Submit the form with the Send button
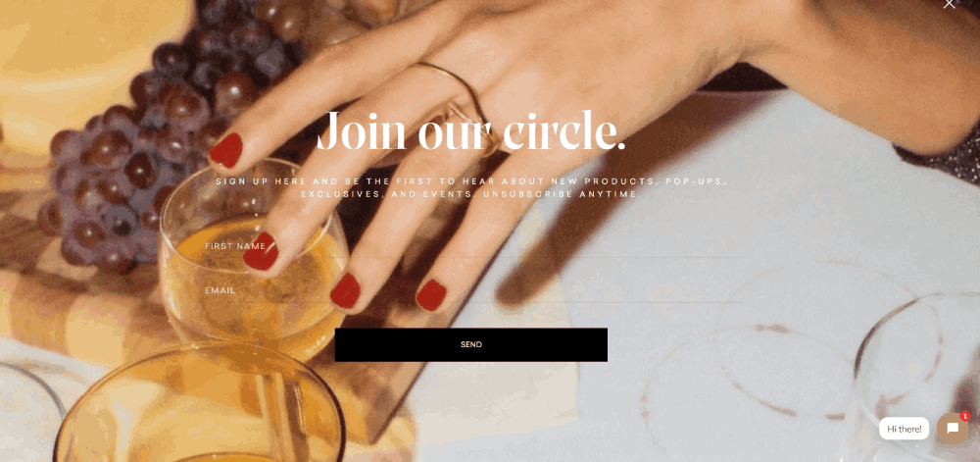The image size is (980, 462). tap(470, 344)
